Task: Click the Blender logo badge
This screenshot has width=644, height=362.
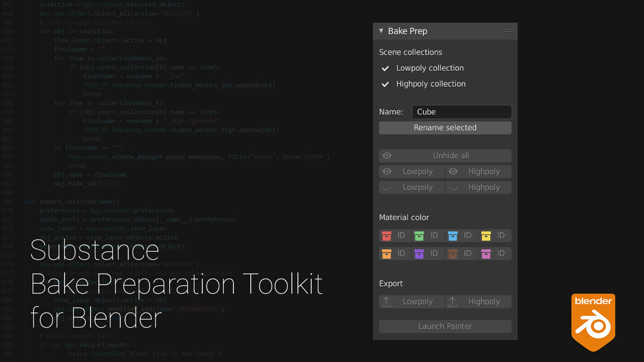Action: pos(593,322)
